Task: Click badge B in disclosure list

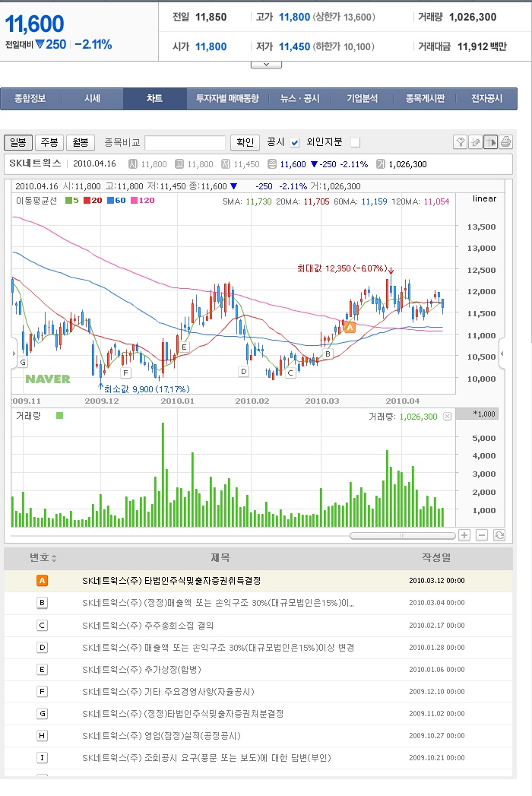Action: point(42,603)
